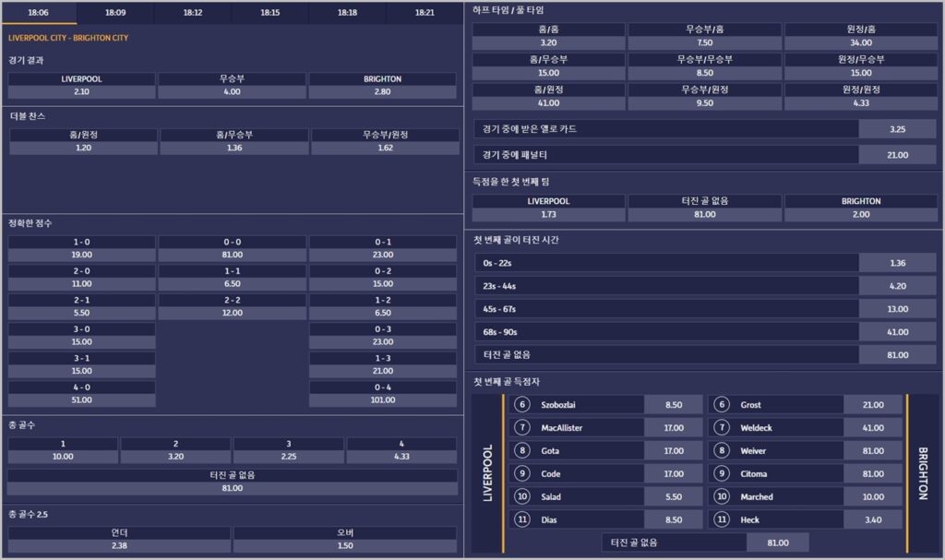Choose first goal time 68s - 90s at 41.00
The image size is (945, 560).
705,331
